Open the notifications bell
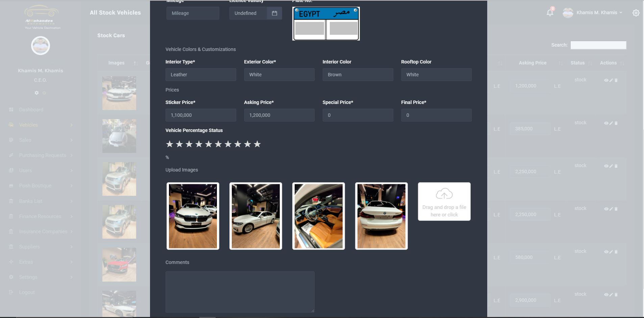The width and height of the screenshot is (644, 318). pyautogui.click(x=550, y=13)
